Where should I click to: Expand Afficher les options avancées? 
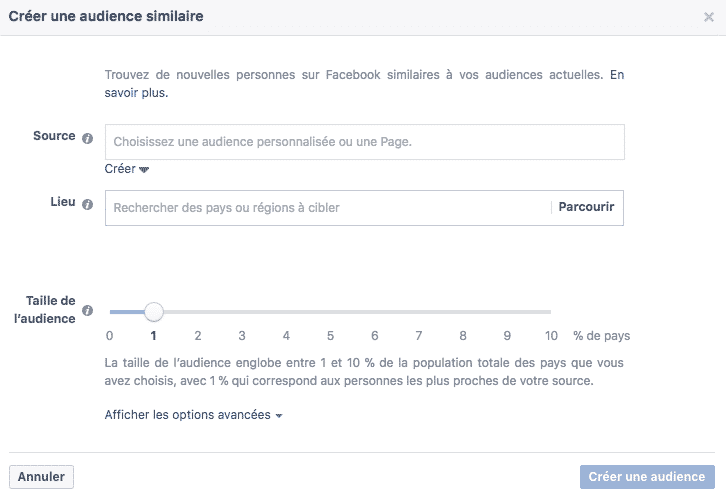(x=193, y=415)
